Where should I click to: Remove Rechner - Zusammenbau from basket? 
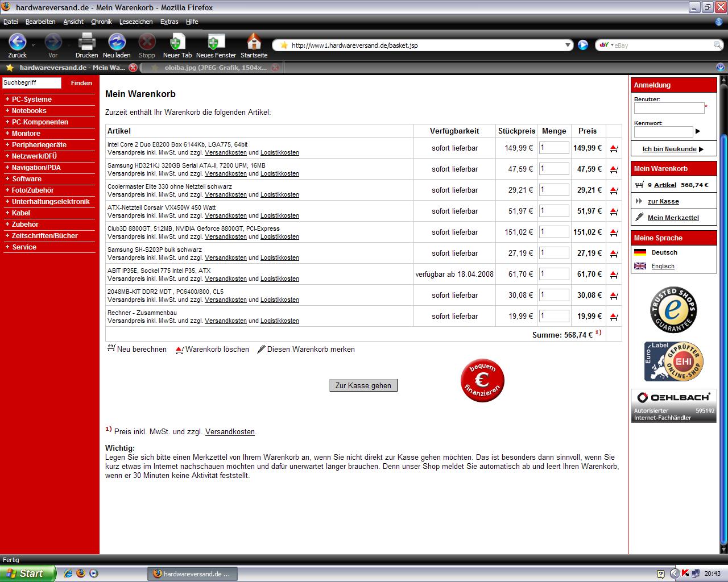[614, 317]
